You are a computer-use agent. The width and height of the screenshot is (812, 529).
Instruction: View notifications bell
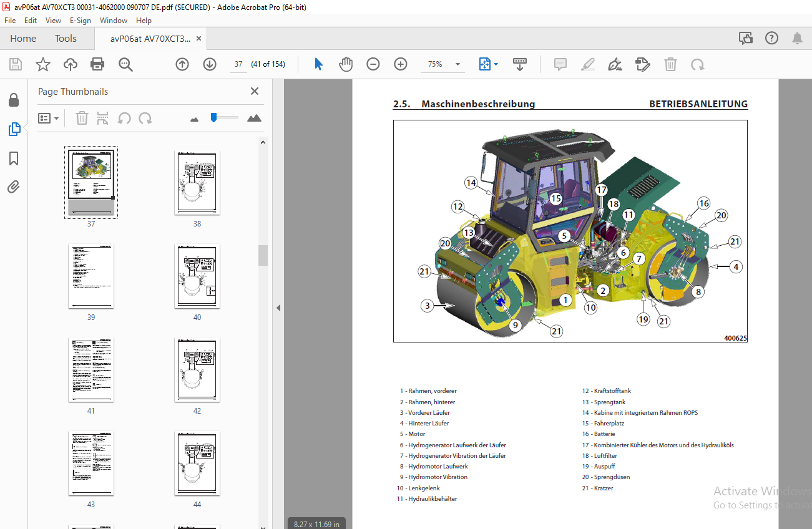[x=797, y=39]
